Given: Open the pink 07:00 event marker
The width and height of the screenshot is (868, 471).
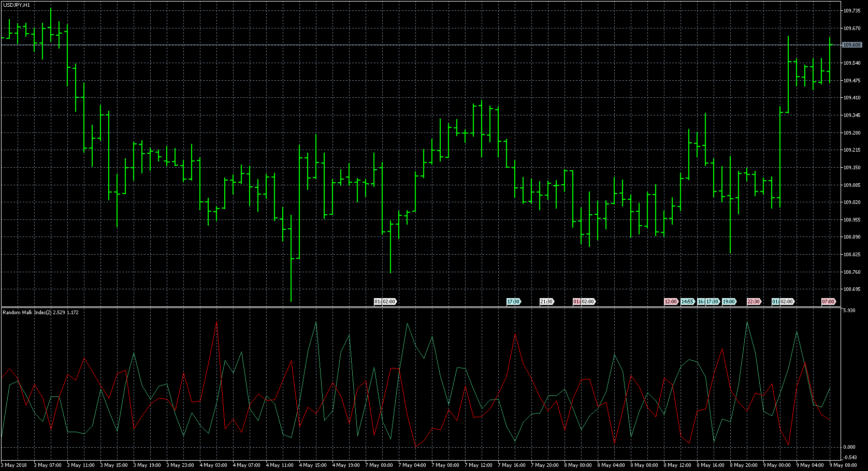Looking at the screenshot, I should 828,302.
